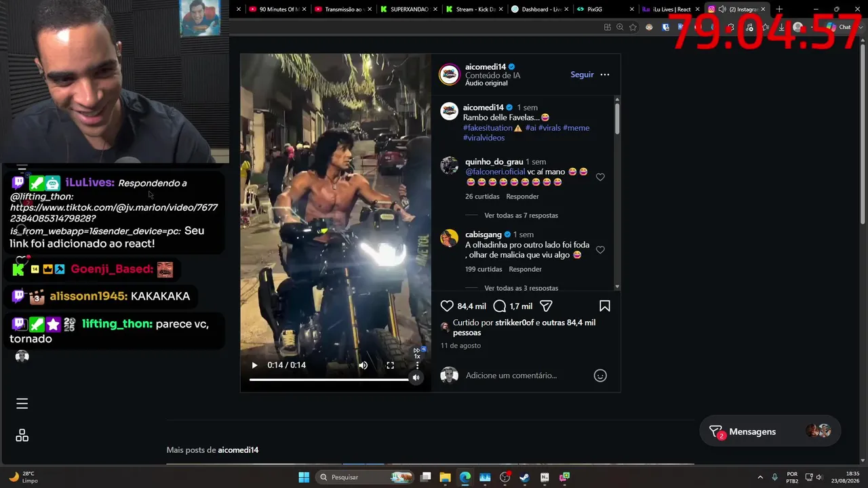Switch to the Dashboard - Live tab

539,9
